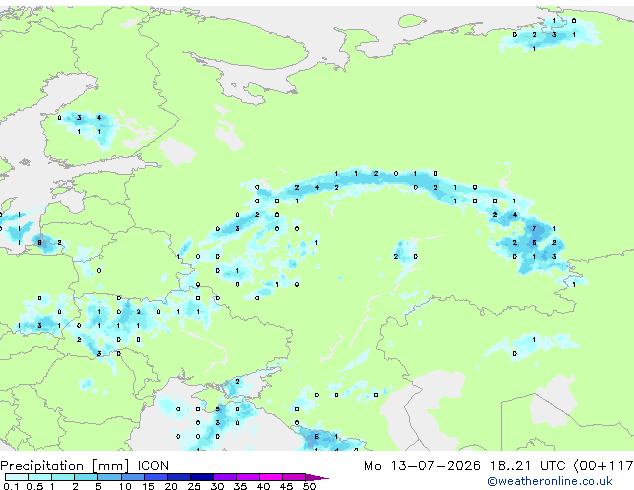Click the '45' legend label
The image size is (634, 490).
point(286,486)
